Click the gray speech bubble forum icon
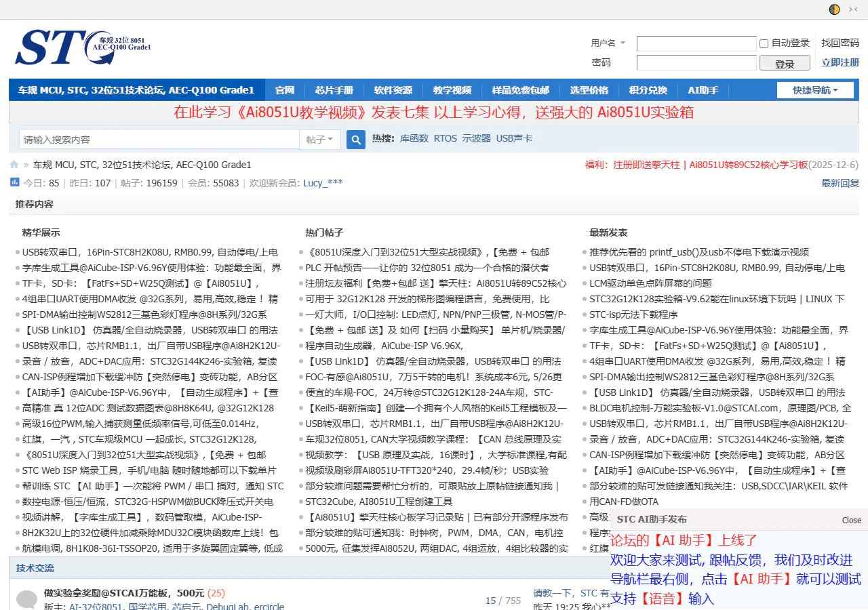 [x=26, y=600]
